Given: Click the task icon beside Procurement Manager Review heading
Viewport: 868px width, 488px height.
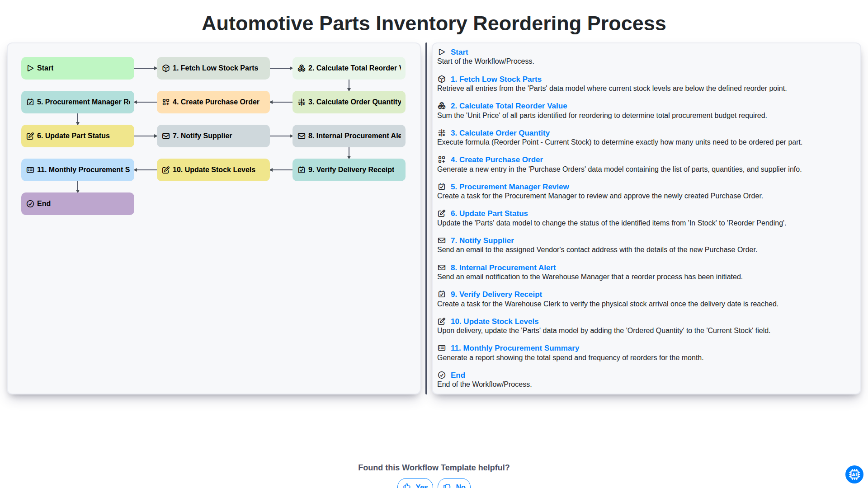Looking at the screenshot, I should pyautogui.click(x=442, y=187).
